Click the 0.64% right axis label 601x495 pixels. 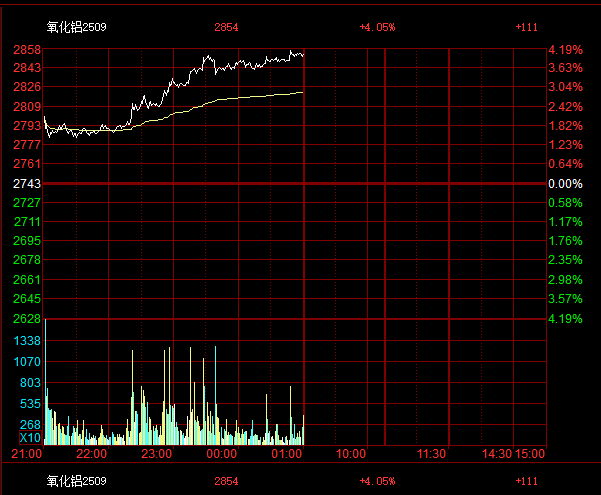click(x=565, y=164)
